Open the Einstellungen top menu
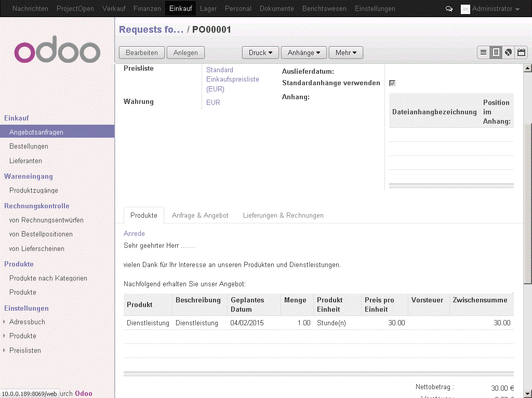Image resolution: width=532 pixels, height=398 pixels. 375,8
